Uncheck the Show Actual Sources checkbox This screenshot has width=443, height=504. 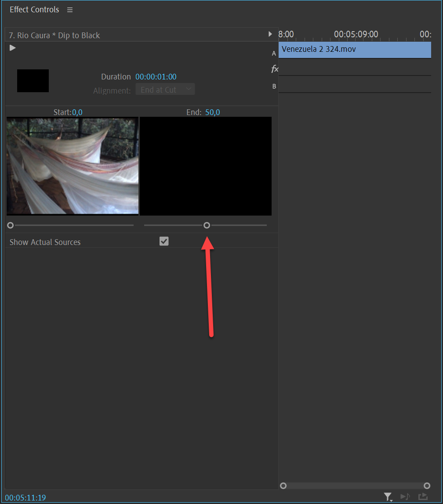pyautogui.click(x=163, y=241)
